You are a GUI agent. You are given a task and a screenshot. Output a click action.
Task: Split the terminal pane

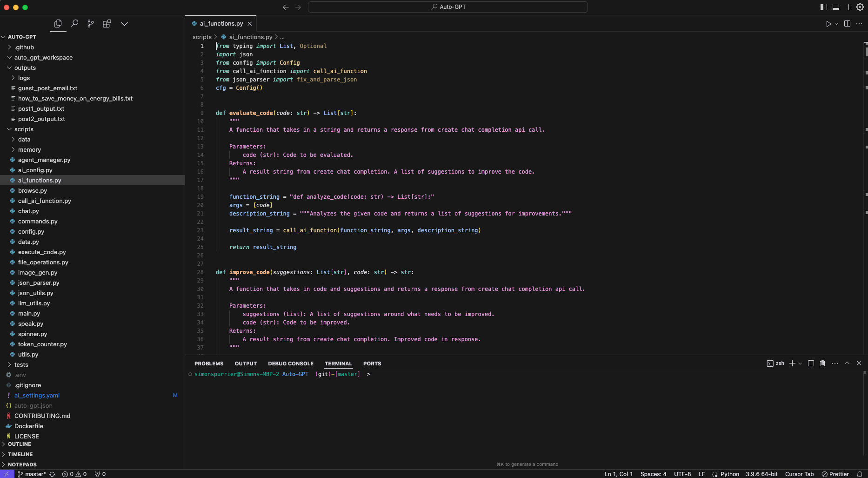coord(811,364)
